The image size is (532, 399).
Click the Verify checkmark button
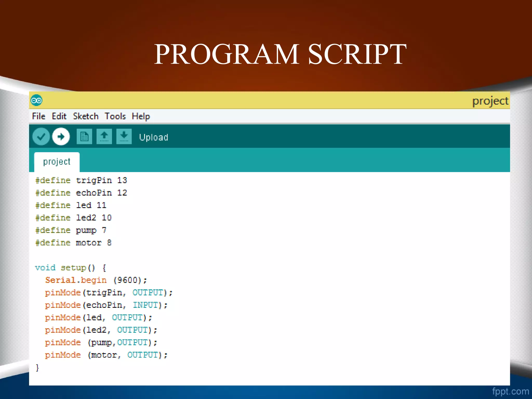(41, 136)
